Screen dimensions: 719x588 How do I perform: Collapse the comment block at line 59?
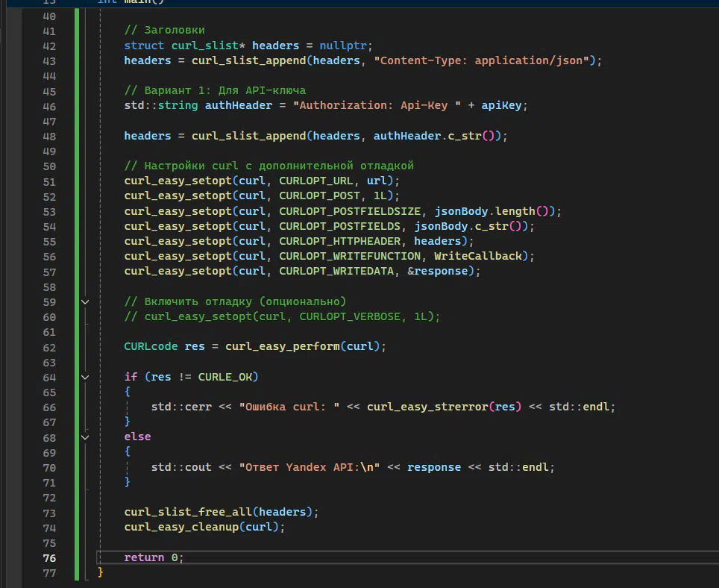pos(84,301)
